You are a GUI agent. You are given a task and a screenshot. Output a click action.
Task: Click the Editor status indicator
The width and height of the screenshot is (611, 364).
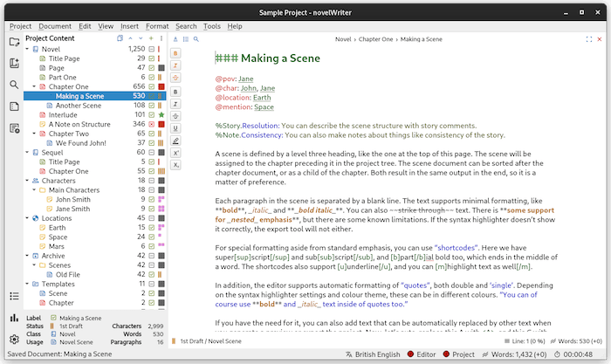tap(422, 354)
